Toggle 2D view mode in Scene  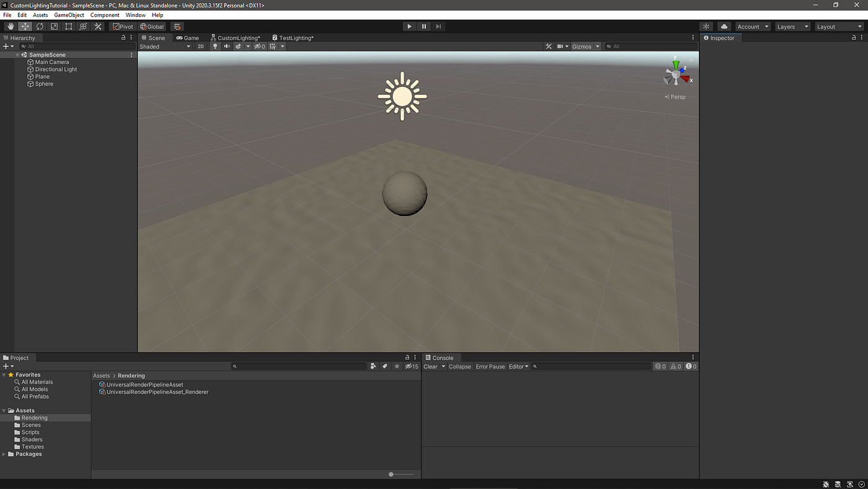pyautogui.click(x=201, y=47)
